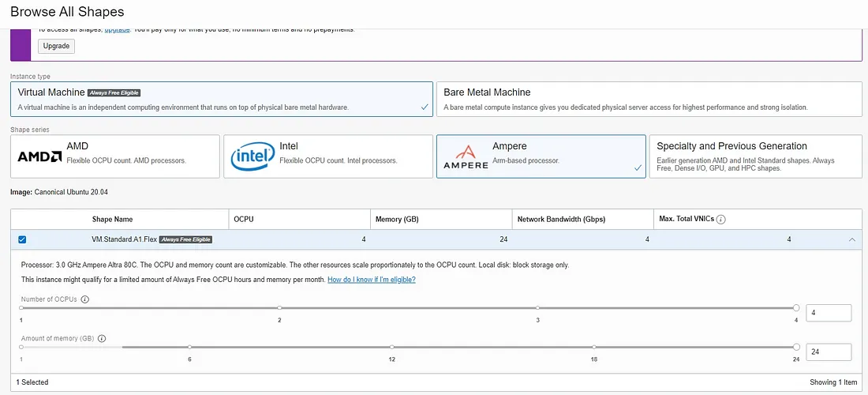Click the 'Showing 1 Item' text
The height and width of the screenshot is (395, 868).
833,382
